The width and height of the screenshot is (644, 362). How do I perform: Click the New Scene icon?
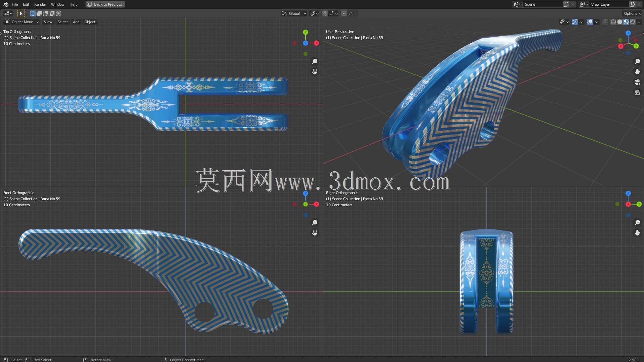tap(566, 4)
